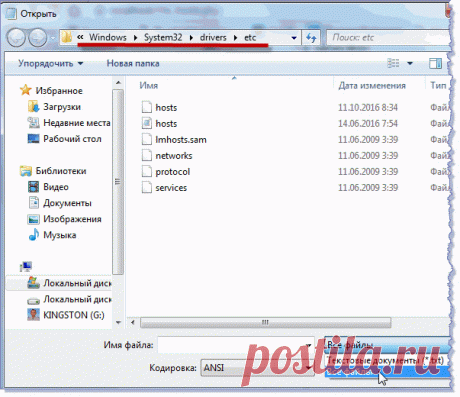The height and width of the screenshot is (397, 460).
Task: Click the 11.10.2016 8:34 date cell
Action: (x=368, y=107)
